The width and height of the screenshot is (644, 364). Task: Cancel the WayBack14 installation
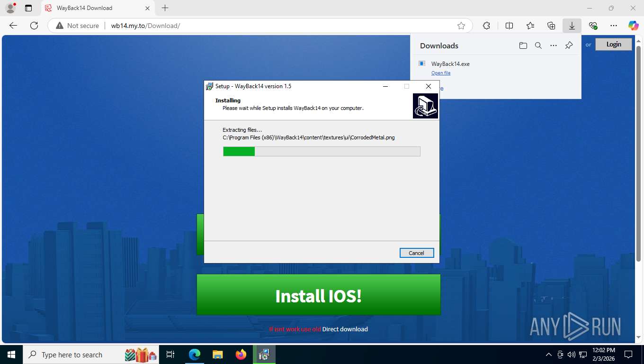click(x=416, y=253)
